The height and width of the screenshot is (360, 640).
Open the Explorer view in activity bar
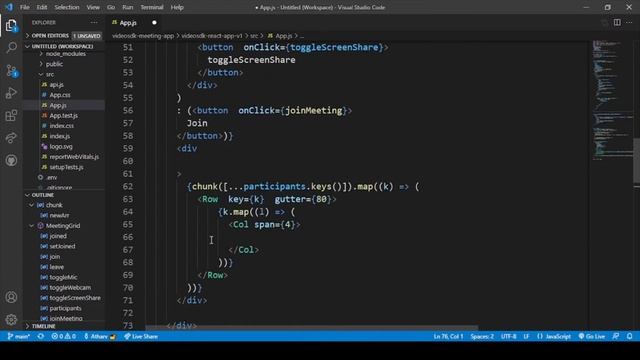click(x=11, y=26)
